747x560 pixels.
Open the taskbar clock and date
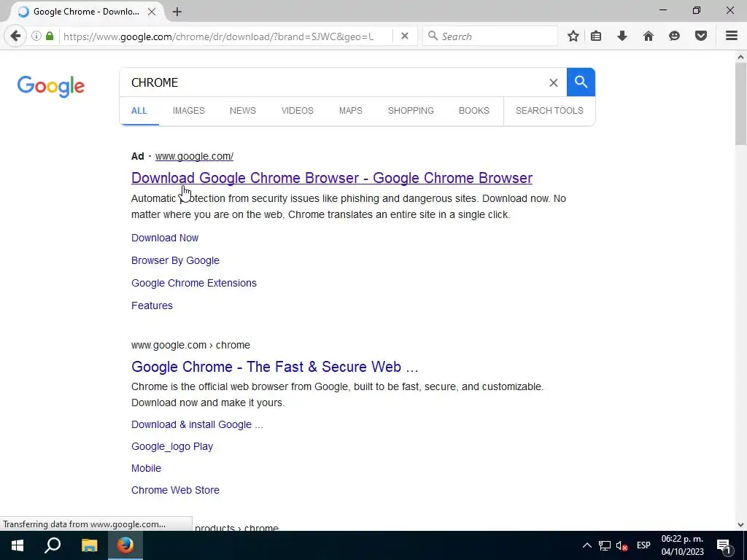click(682, 545)
